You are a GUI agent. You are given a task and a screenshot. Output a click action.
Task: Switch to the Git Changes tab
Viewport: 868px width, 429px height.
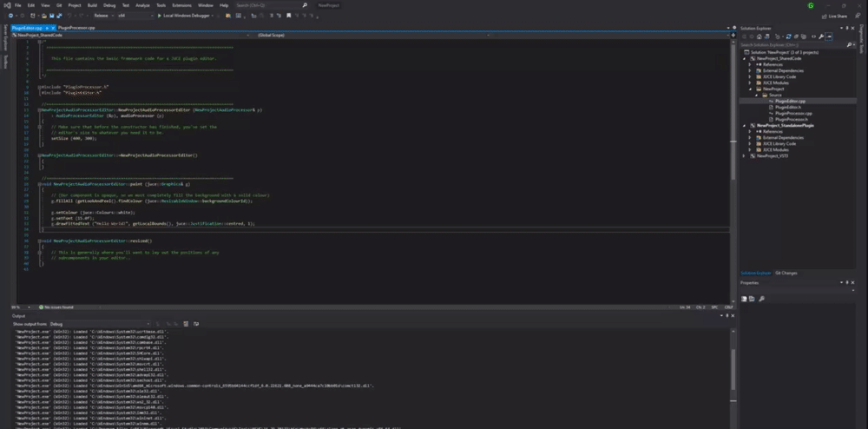[x=786, y=273]
